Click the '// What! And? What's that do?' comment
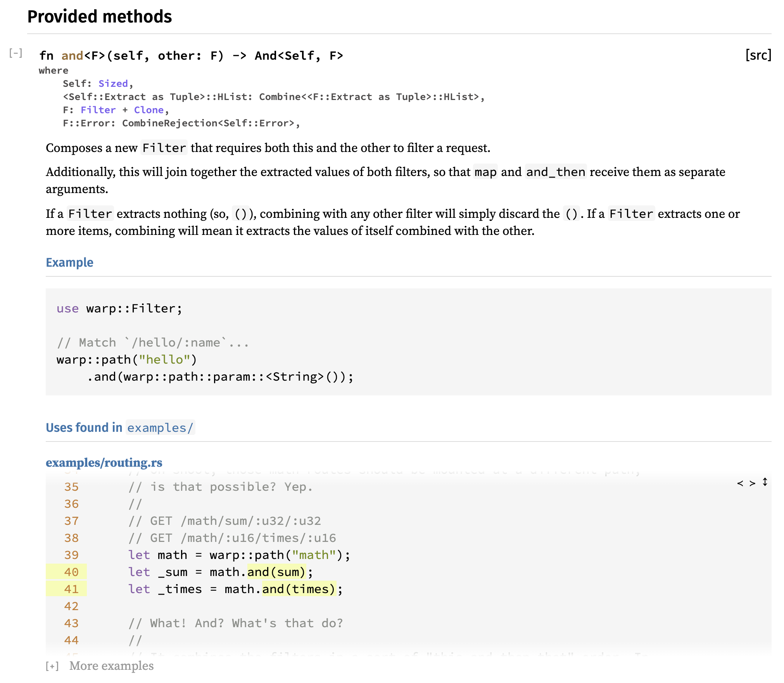The image size is (784, 683). [236, 623]
